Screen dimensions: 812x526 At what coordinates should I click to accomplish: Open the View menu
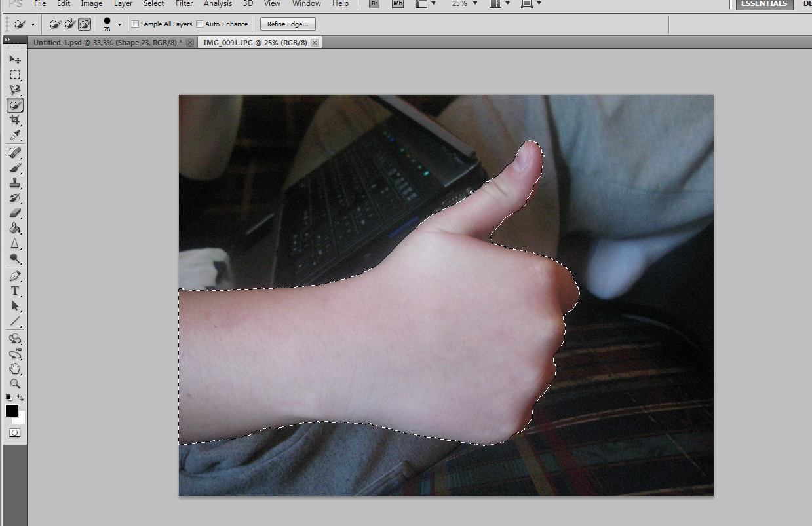pyautogui.click(x=273, y=3)
